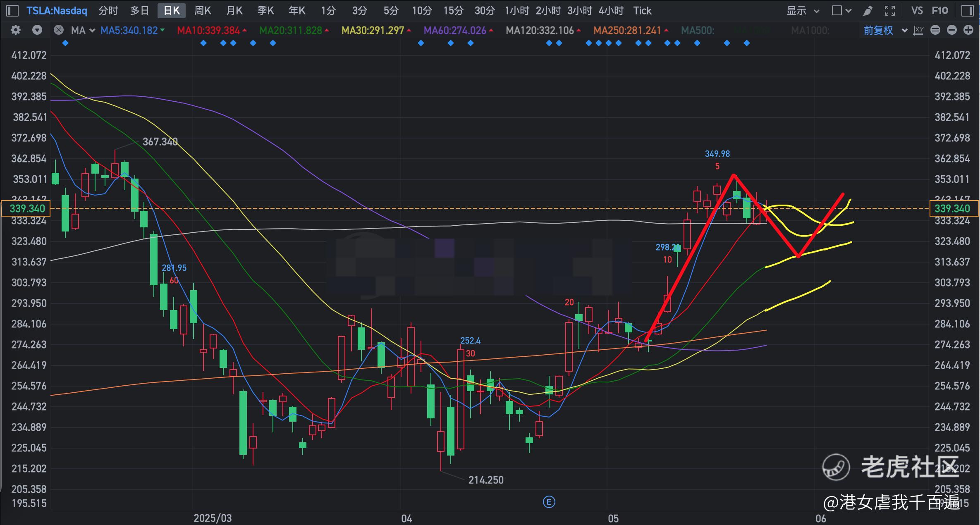
Task: Click the XY axis coordinate icon
Action: pyautogui.click(x=918, y=30)
